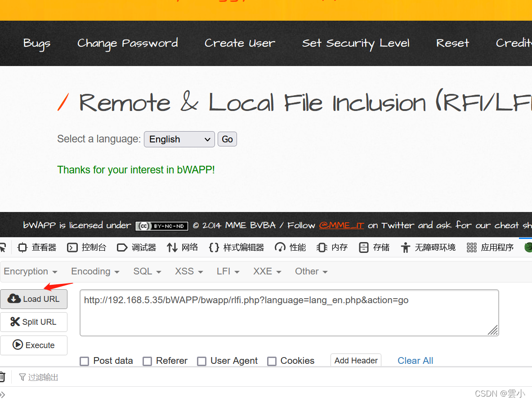Enable the Cookies checkbox
This screenshot has height=402, width=532.
point(272,361)
